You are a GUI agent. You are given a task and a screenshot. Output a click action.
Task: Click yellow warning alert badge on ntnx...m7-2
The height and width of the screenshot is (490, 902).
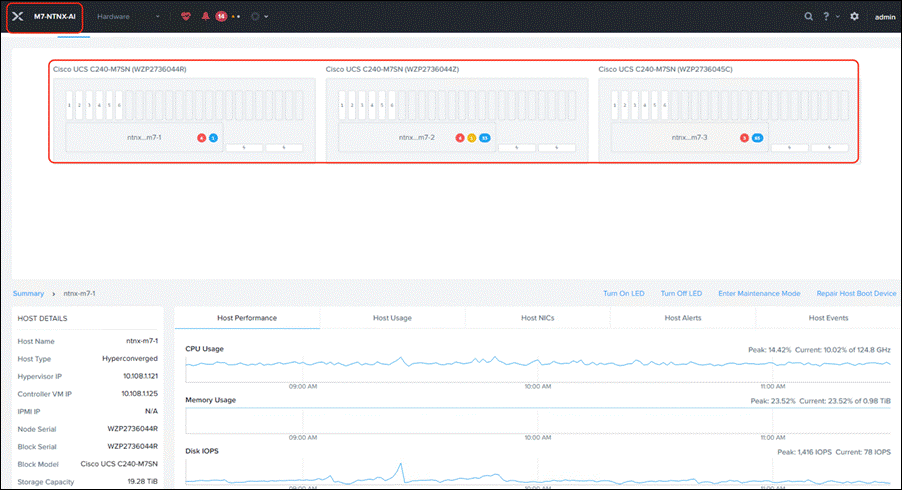click(472, 138)
